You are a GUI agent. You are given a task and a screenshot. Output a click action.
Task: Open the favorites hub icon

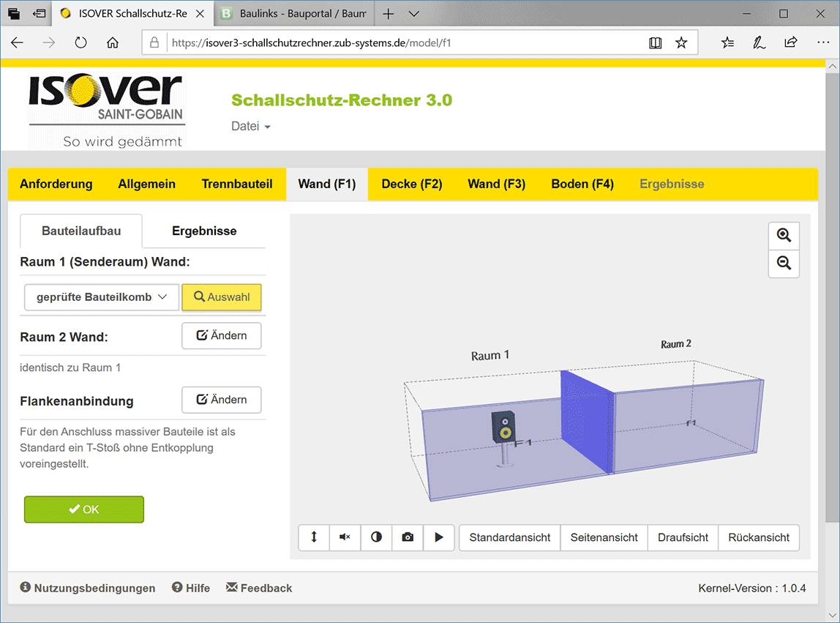(727, 43)
